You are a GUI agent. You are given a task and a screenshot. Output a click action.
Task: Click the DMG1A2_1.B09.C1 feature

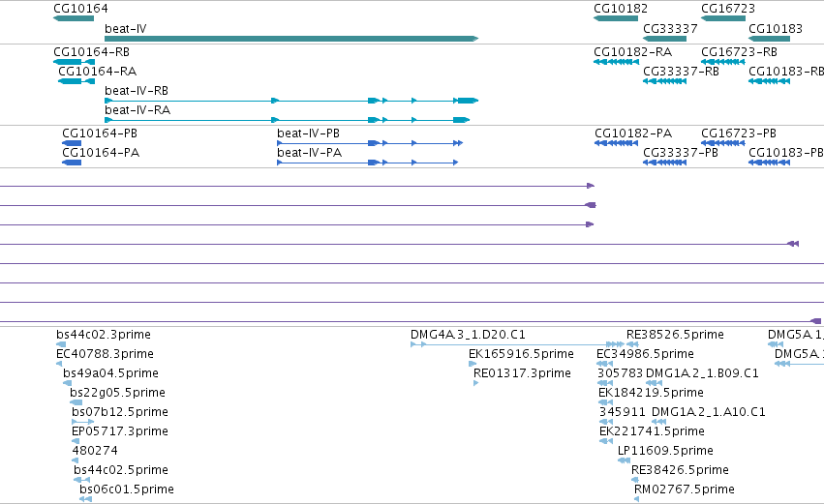point(655,383)
